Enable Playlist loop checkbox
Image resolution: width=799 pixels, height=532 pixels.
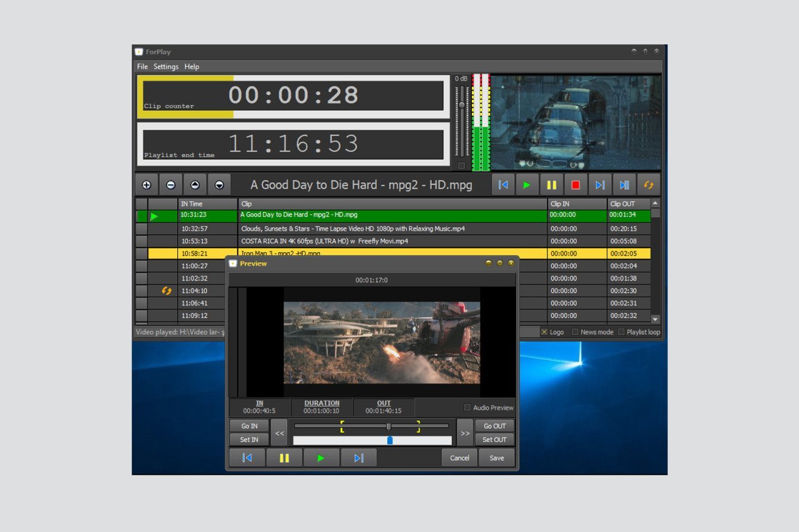(621, 332)
